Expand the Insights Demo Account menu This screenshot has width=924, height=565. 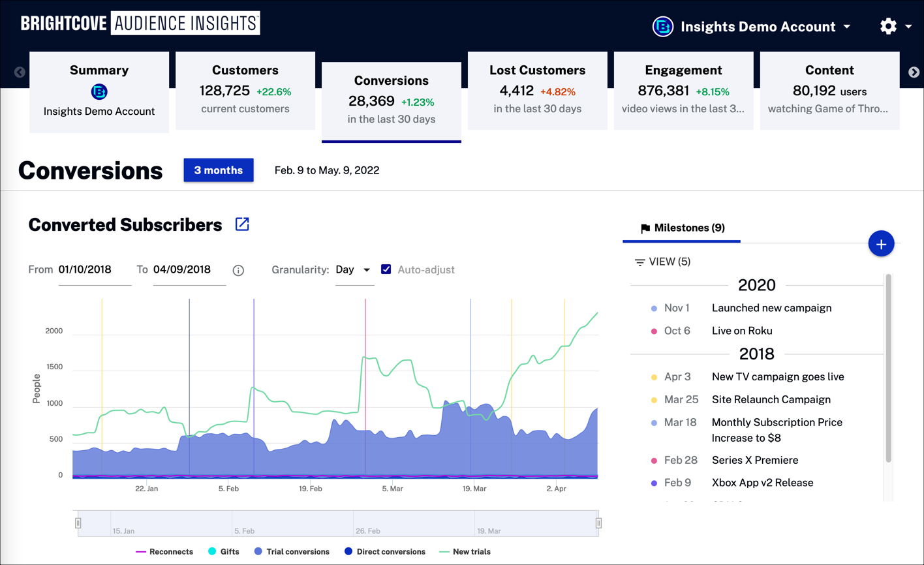847,27
